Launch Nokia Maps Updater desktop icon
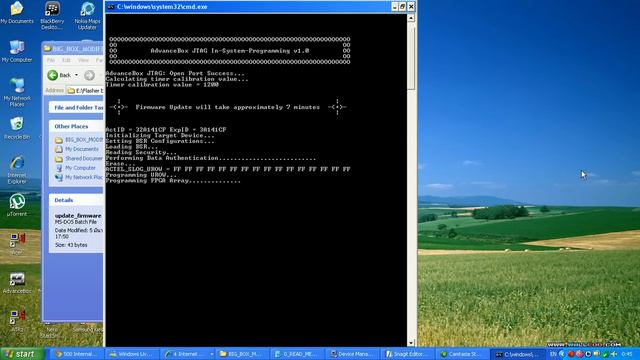This screenshot has width=640, height=360. coord(87,15)
